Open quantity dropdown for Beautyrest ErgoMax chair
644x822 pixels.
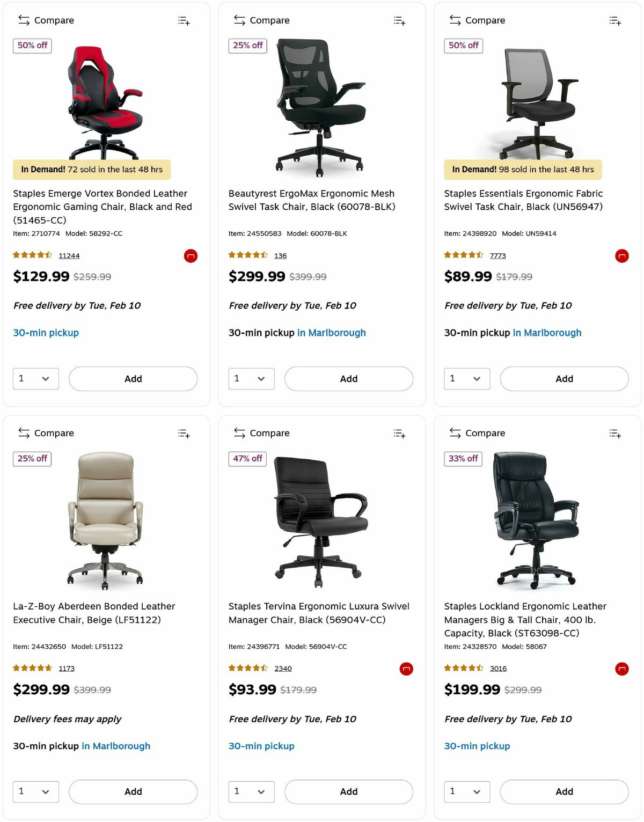[x=251, y=379]
